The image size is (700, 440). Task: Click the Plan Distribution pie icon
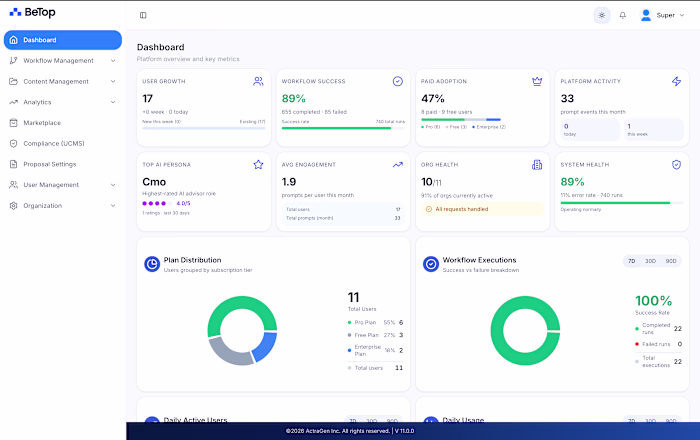tap(152, 264)
